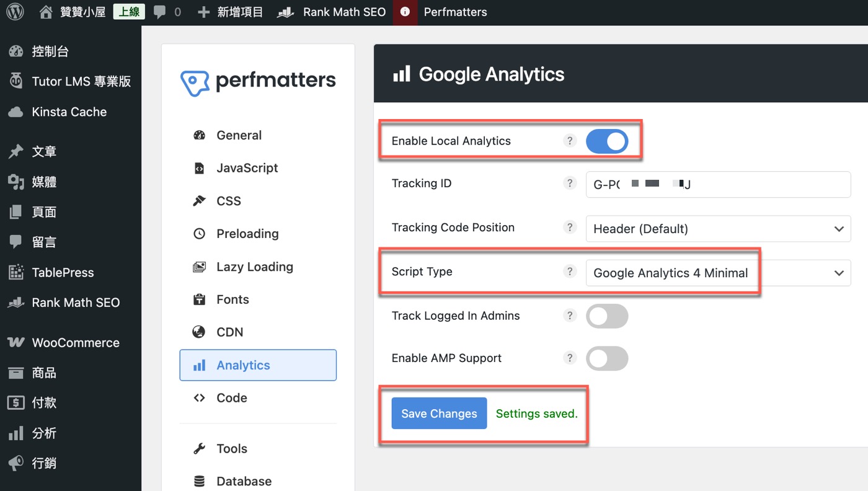This screenshot has width=868, height=491.
Task: Click the 文章 pushpin icon
Action: coord(16,151)
